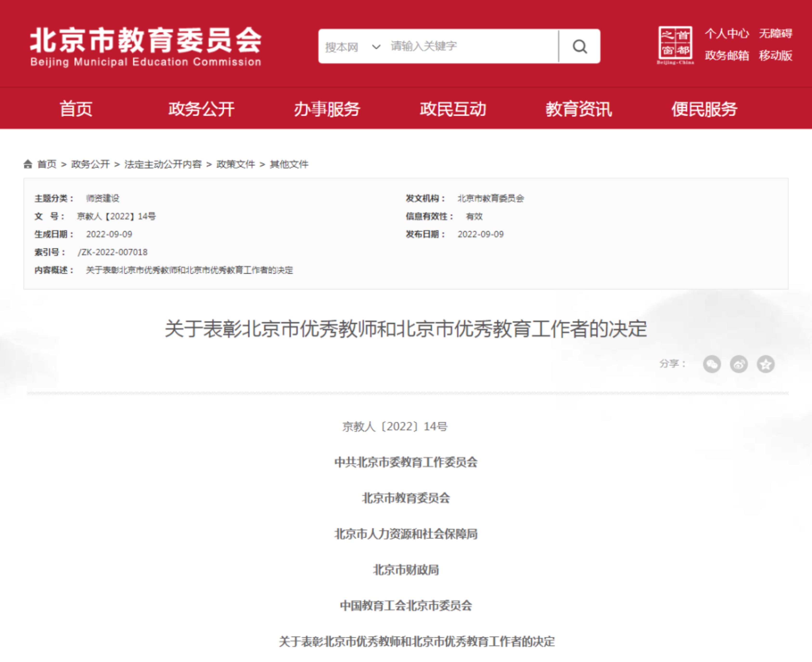The width and height of the screenshot is (812, 662).
Task: Click the 发布日期 value 2022-09-09
Action: (481, 234)
